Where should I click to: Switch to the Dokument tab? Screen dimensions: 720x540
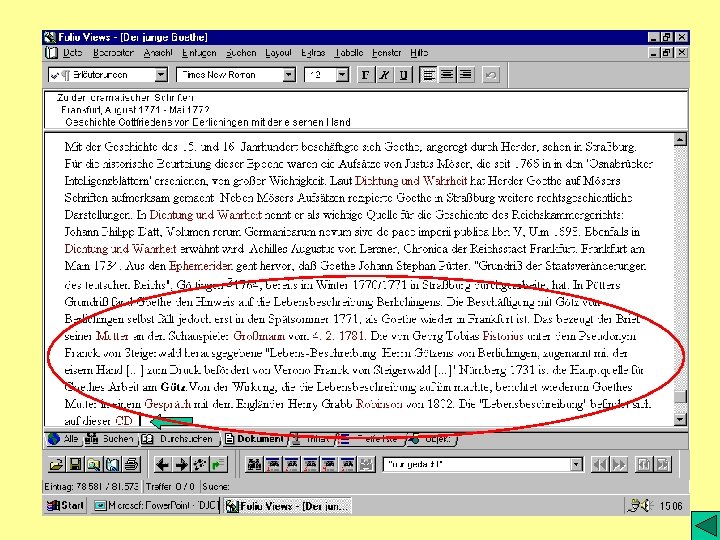tap(254, 439)
